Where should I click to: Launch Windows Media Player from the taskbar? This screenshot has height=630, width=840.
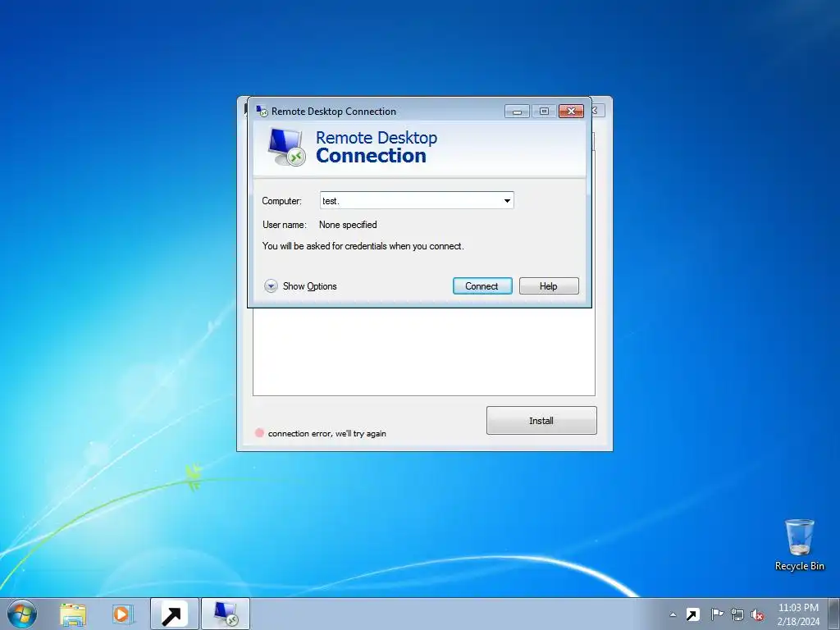point(121,614)
